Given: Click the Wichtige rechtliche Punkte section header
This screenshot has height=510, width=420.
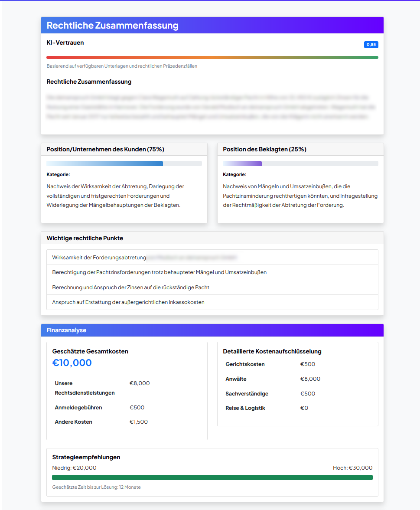Looking at the screenshot, I should [x=212, y=238].
